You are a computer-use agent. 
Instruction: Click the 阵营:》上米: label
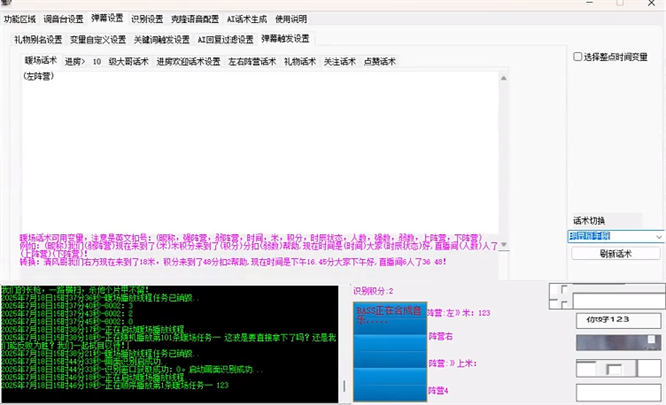pos(452,364)
